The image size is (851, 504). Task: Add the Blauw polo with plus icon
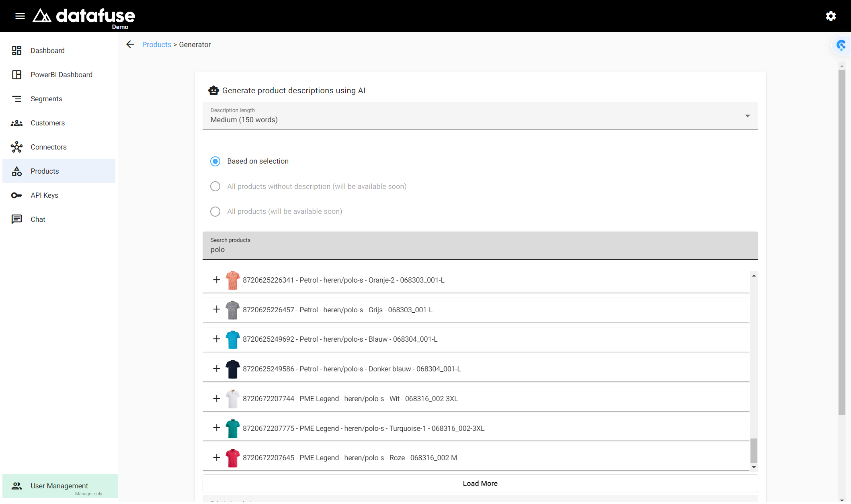(217, 339)
